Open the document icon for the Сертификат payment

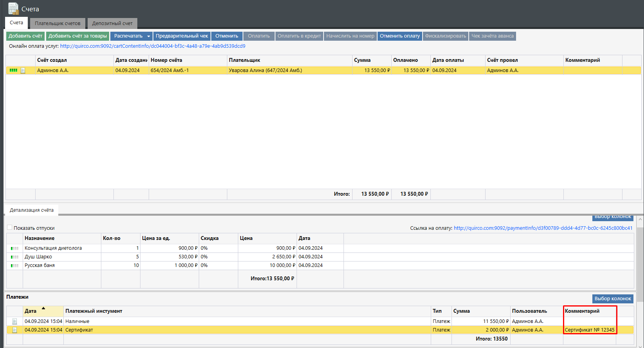[15, 330]
